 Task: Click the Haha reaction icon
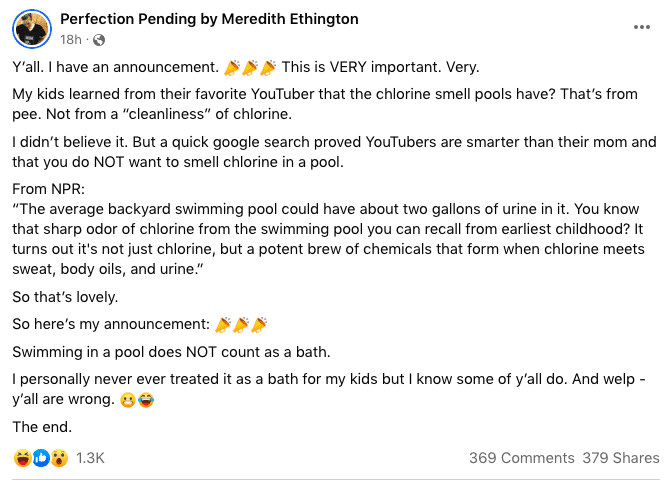tap(22, 458)
